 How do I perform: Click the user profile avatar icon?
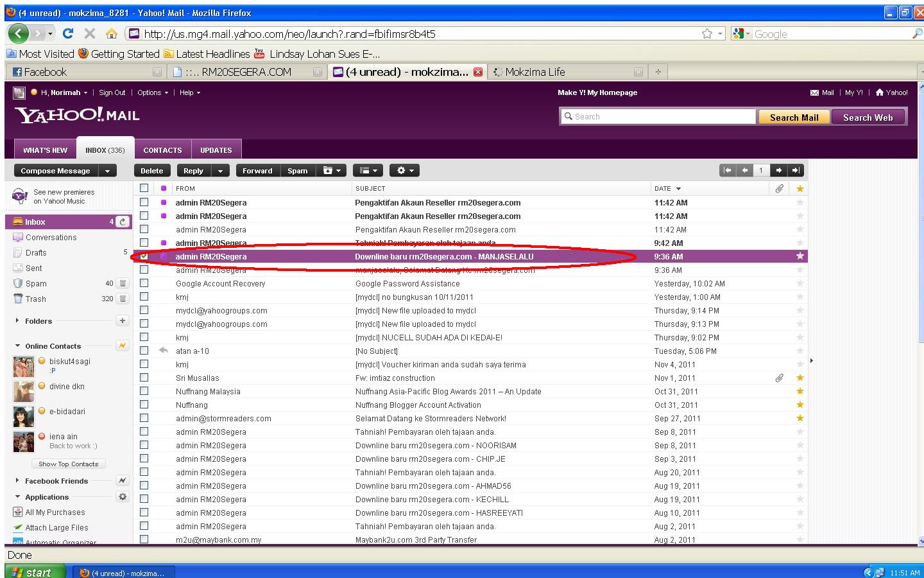pyautogui.click(x=19, y=92)
